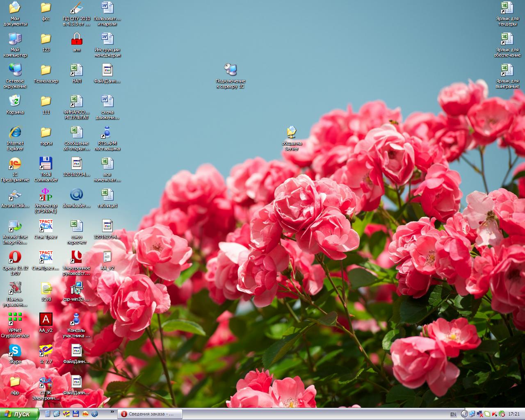Open the Корзина recycle bin
The width and height of the screenshot is (525, 420).
(x=15, y=101)
